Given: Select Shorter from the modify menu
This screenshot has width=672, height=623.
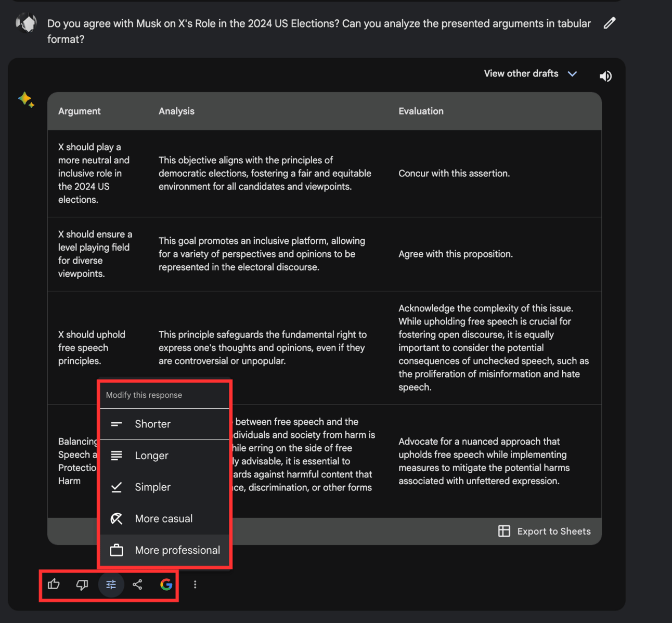Looking at the screenshot, I should point(164,424).
